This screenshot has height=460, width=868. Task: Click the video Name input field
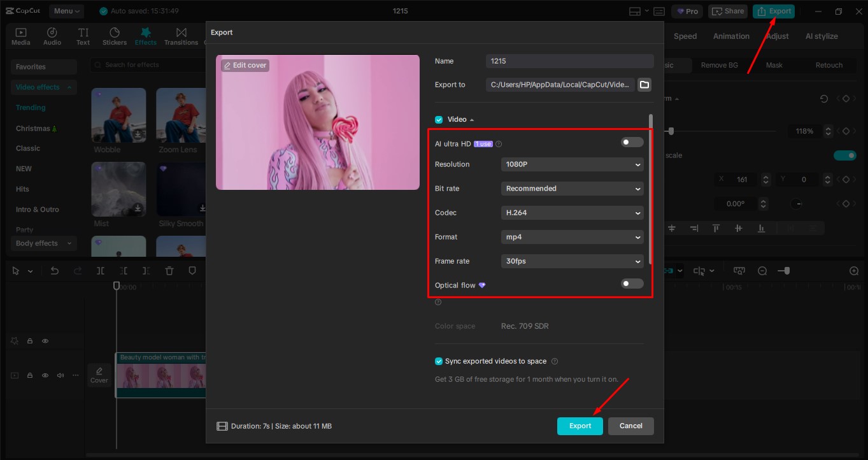[x=569, y=61]
